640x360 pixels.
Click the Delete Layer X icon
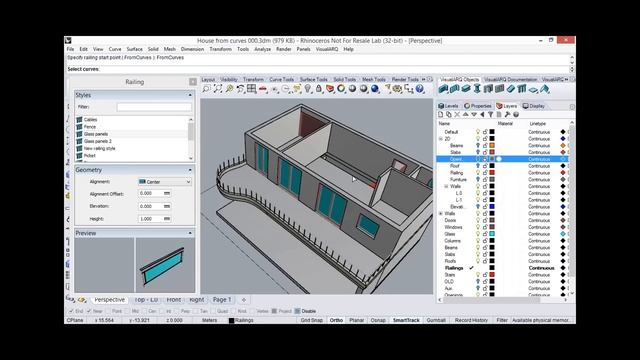point(457,115)
